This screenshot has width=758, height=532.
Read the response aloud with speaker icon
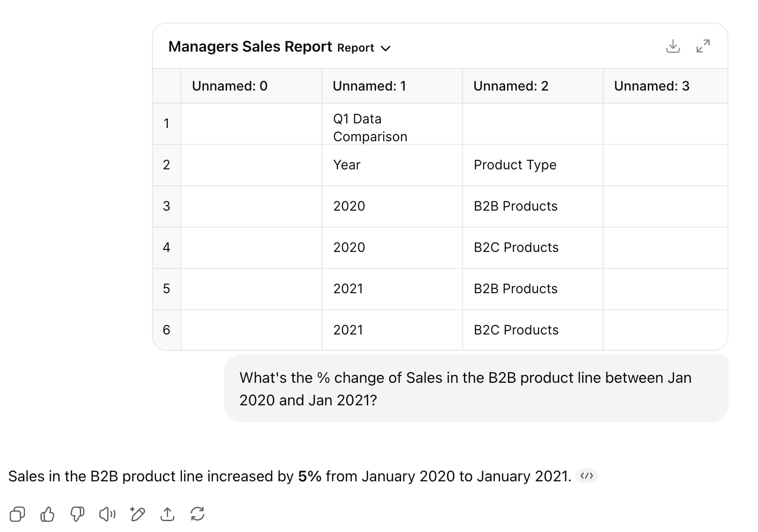pyautogui.click(x=107, y=514)
